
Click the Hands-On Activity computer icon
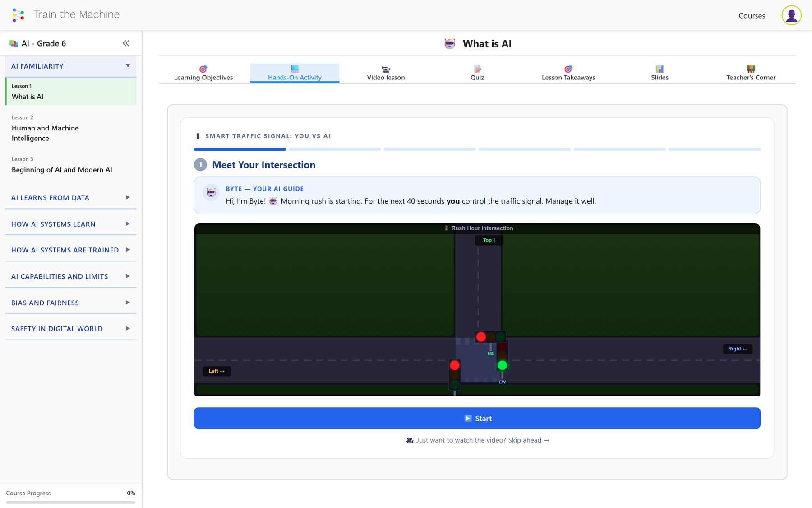[295, 69]
